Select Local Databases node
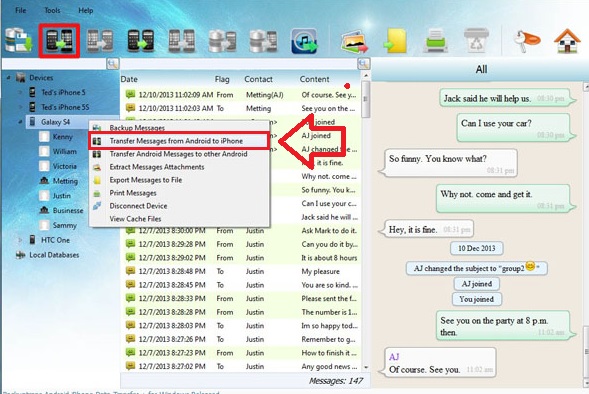This screenshot has height=394, width=589. coord(54,255)
